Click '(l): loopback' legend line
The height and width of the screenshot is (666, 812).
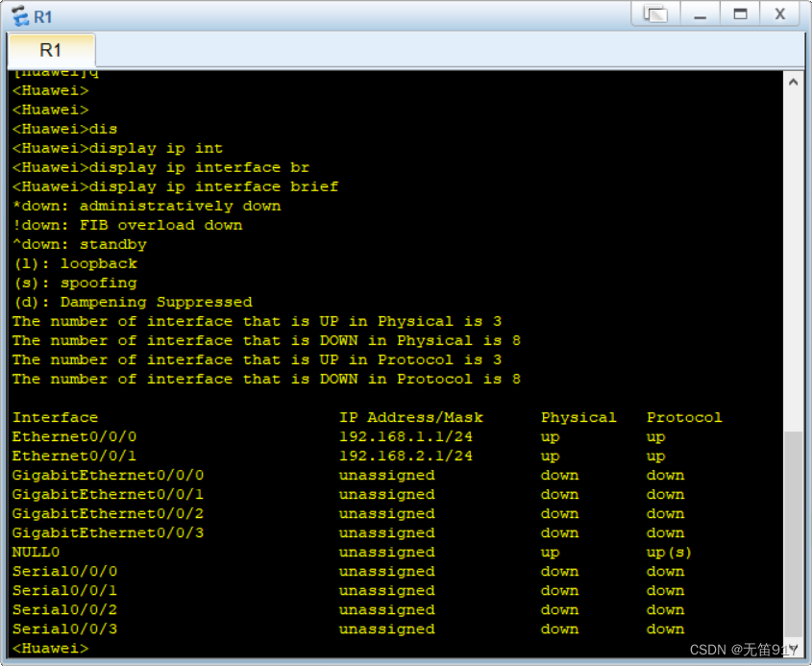tap(75, 263)
